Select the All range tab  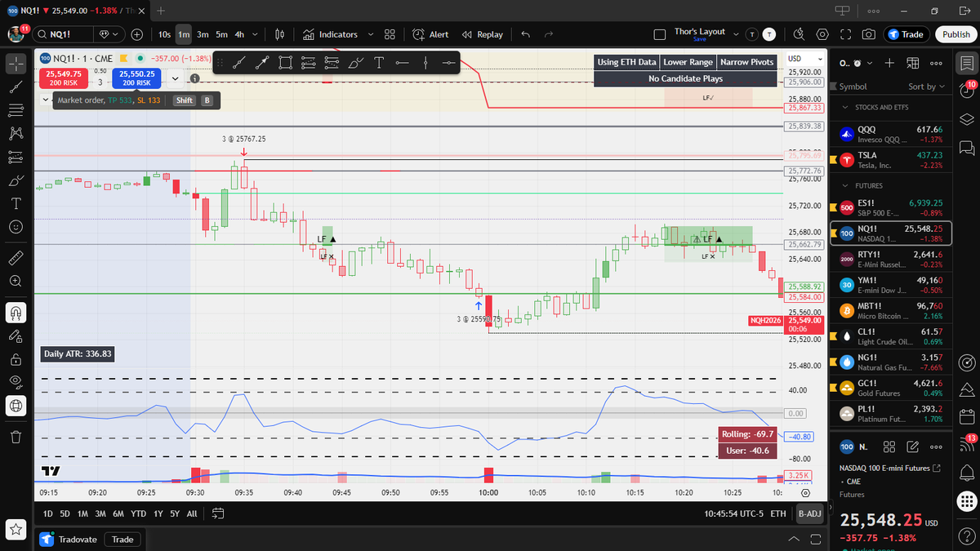pyautogui.click(x=192, y=513)
